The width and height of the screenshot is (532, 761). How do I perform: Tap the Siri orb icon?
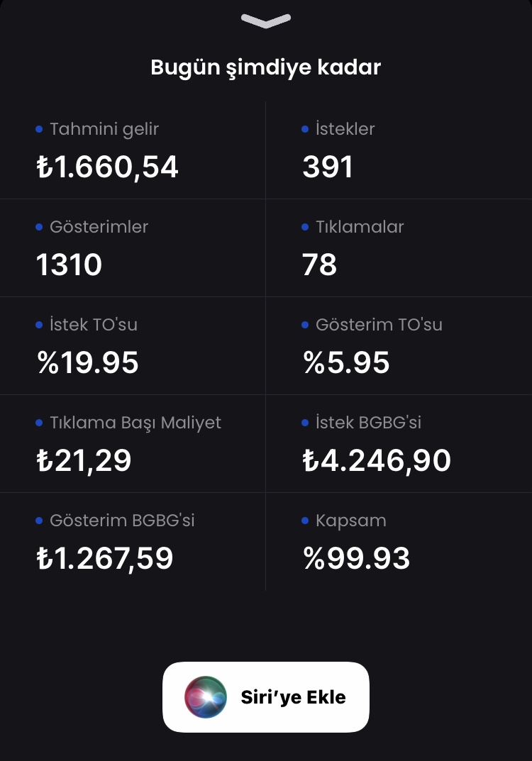pos(205,697)
